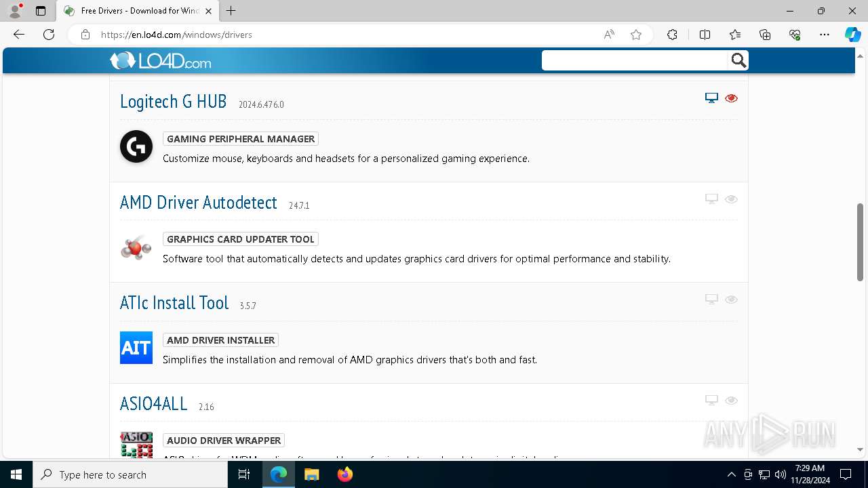868x488 pixels.
Task: Click the Audio Driver Wrapper tag
Action: pos(224,441)
